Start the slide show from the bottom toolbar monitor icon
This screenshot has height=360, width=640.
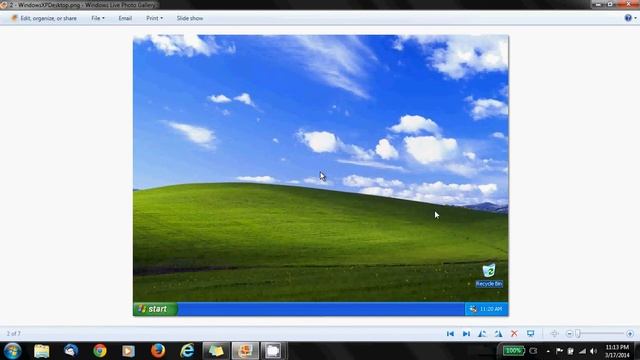tap(530, 333)
